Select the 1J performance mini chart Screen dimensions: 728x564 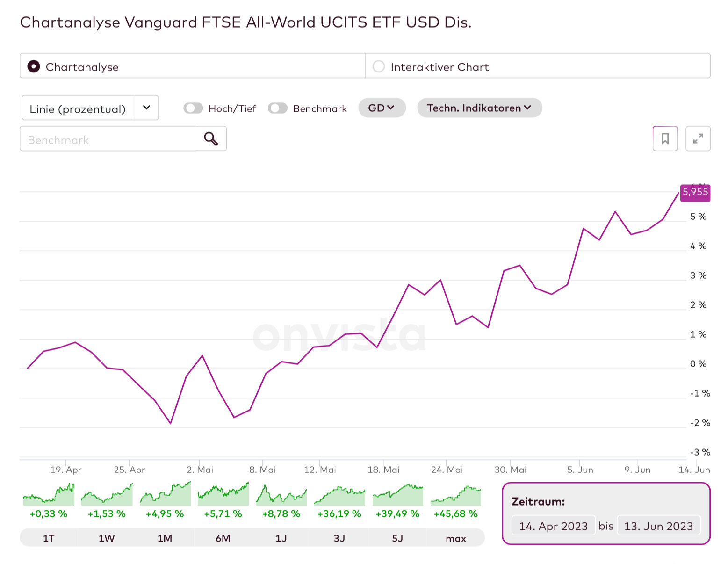281,495
